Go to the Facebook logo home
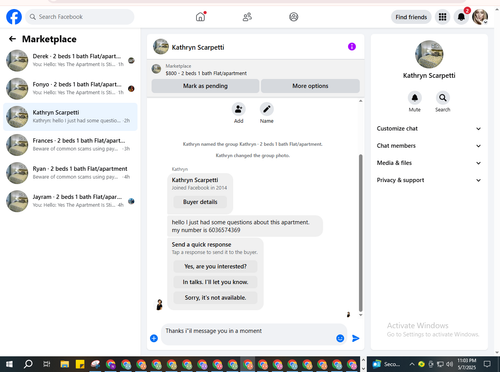The image size is (500, 372). pos(14,17)
